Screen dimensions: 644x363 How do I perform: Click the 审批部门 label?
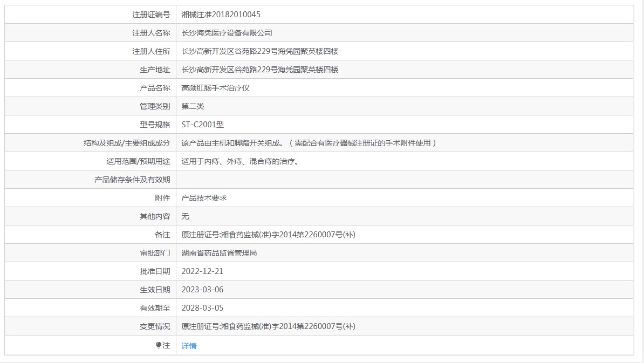(155, 253)
